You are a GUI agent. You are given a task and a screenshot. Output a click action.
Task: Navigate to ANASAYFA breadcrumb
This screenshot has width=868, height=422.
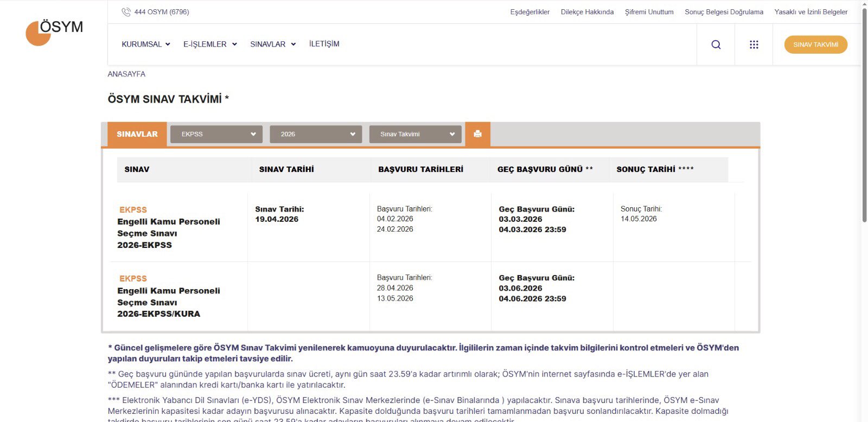(126, 74)
